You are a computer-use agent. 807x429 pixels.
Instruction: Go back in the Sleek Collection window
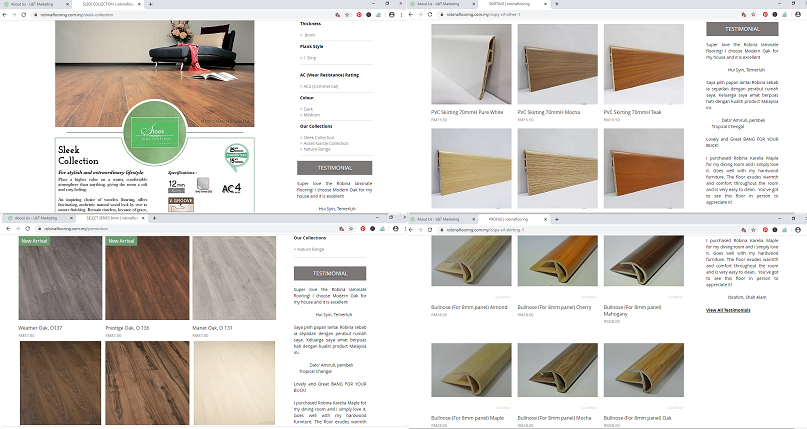pyautogui.click(x=5, y=14)
